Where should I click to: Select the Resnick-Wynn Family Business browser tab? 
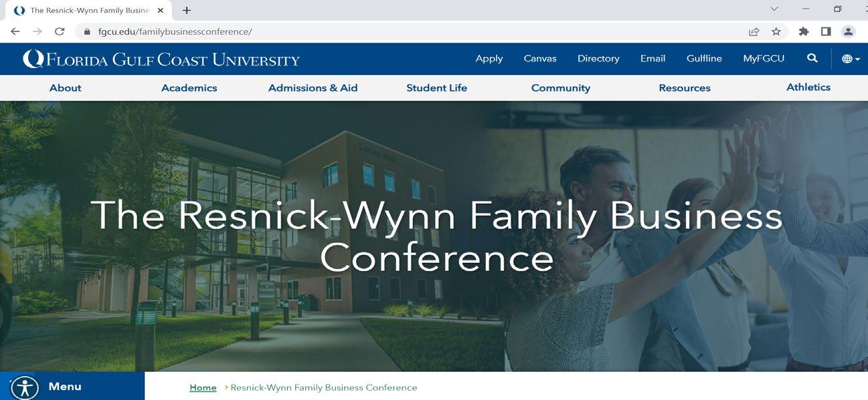tap(87, 10)
